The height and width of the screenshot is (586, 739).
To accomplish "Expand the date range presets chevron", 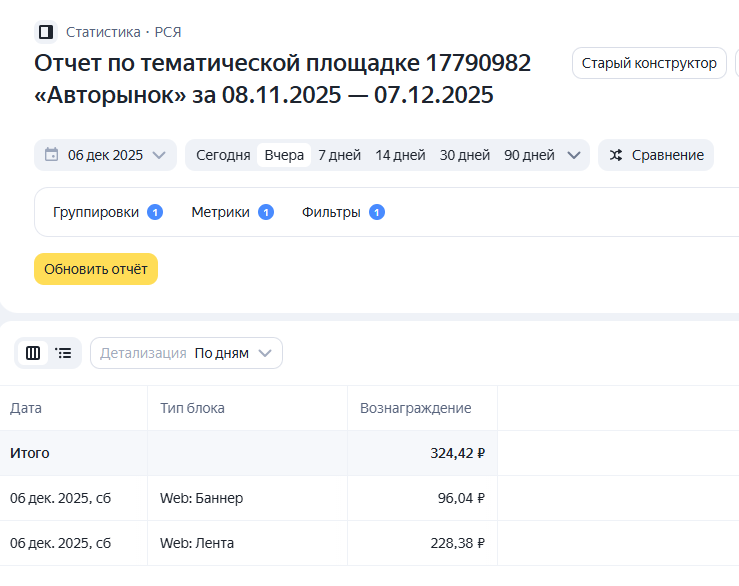I will tap(574, 155).
